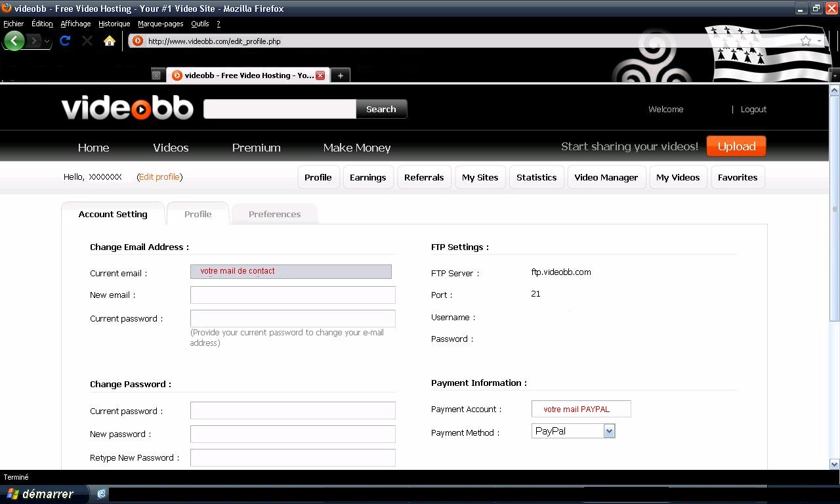Image resolution: width=840 pixels, height=504 pixels.
Task: Click Current password field under Change Password
Action: click(293, 410)
